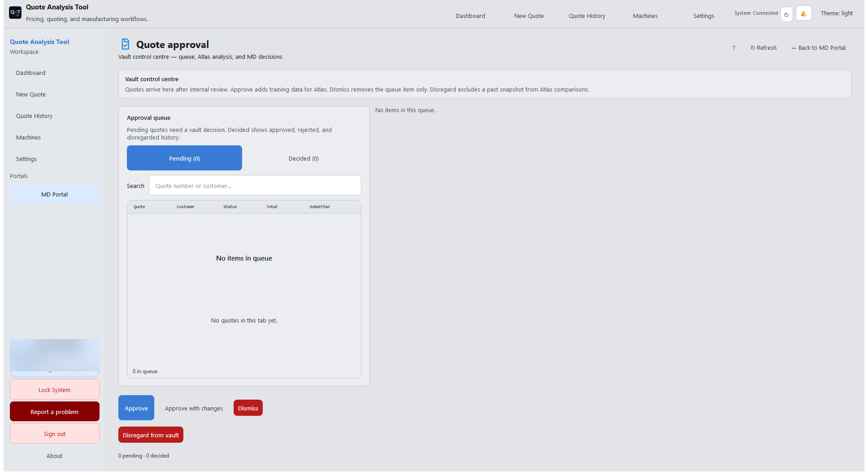Toggle the Theme: light setting

(x=837, y=13)
